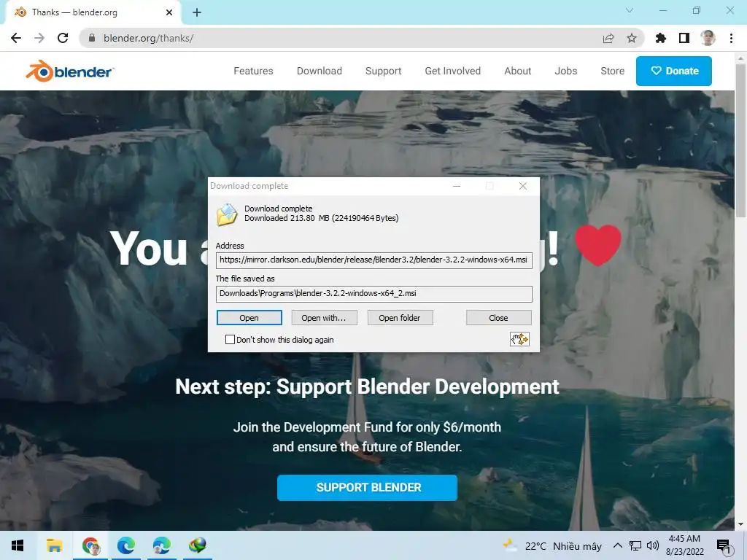Click the Close button in download dialog

498,318
